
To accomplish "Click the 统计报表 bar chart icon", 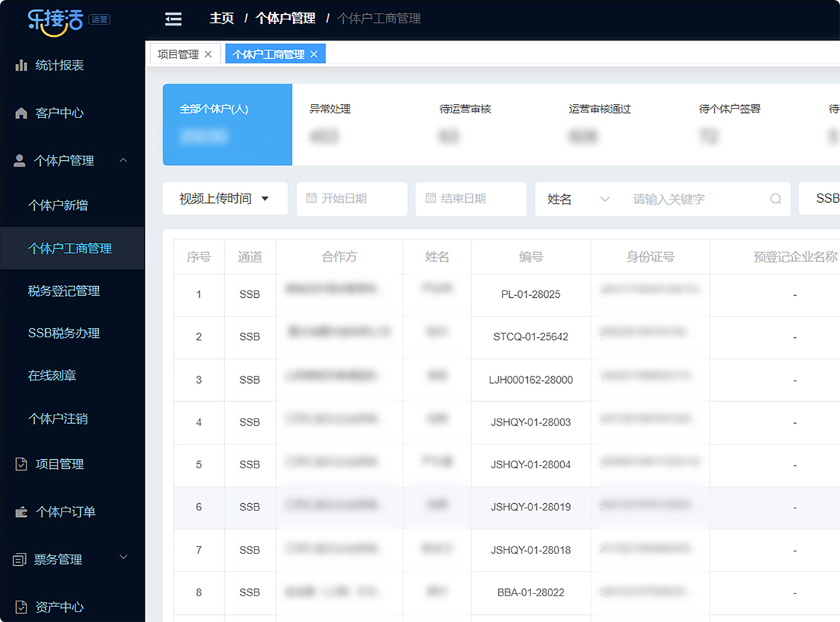I will click(x=21, y=65).
